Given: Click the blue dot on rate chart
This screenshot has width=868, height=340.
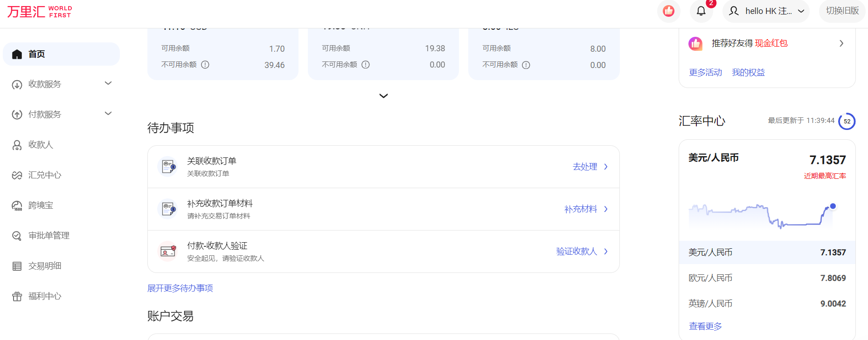Looking at the screenshot, I should [833, 206].
